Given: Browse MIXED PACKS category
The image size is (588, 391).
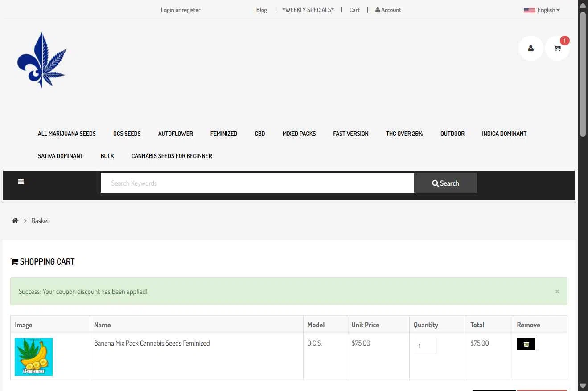Looking at the screenshot, I should (299, 134).
